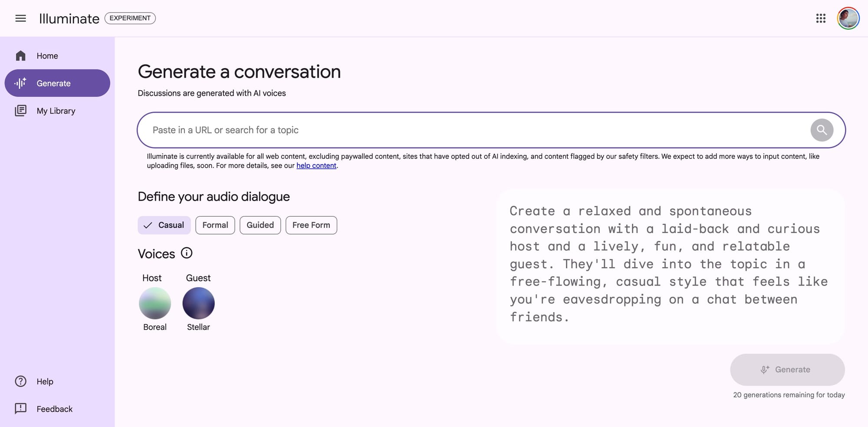Select the Free Form dialogue style
Image resolution: width=868 pixels, height=427 pixels.
click(x=311, y=225)
